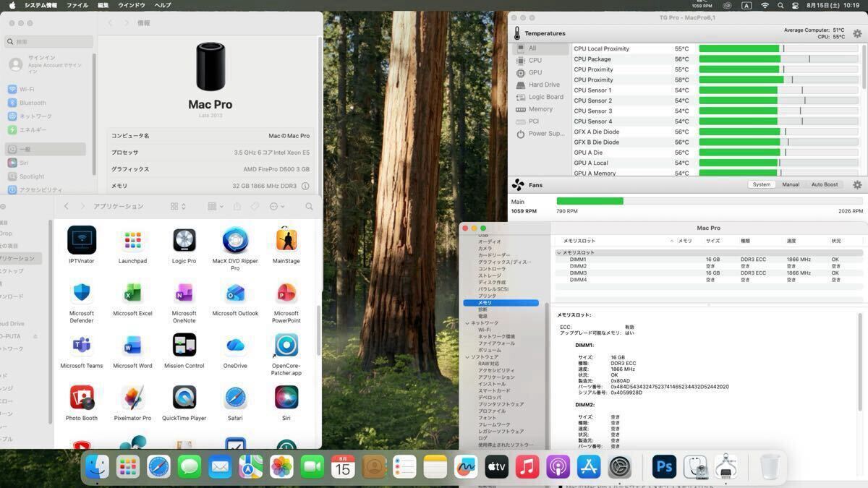This screenshot has width=868, height=488.
Task: Open TG Pro Temperatures settings gear
Action: click(x=857, y=33)
